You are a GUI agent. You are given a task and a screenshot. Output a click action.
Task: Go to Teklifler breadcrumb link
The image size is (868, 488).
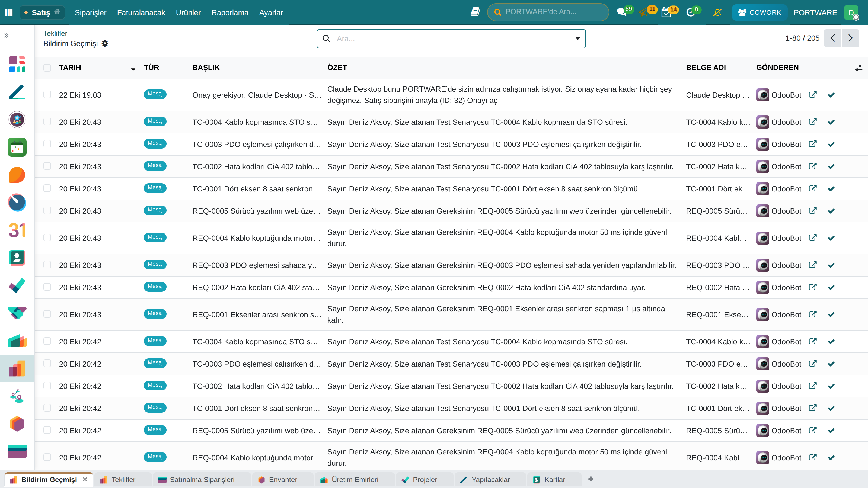tap(55, 33)
